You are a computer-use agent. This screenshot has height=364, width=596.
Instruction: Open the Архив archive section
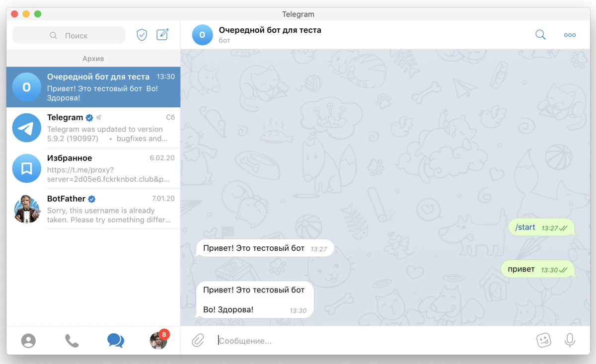pos(93,59)
